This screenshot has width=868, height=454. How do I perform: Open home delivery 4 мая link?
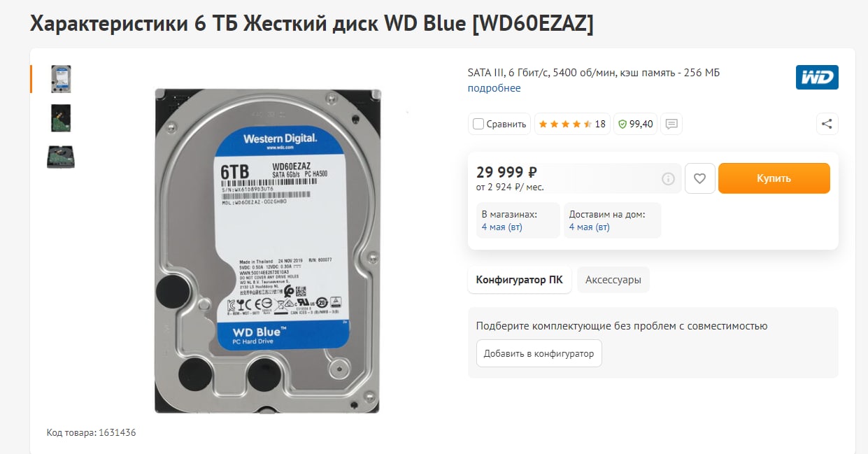pyautogui.click(x=590, y=227)
